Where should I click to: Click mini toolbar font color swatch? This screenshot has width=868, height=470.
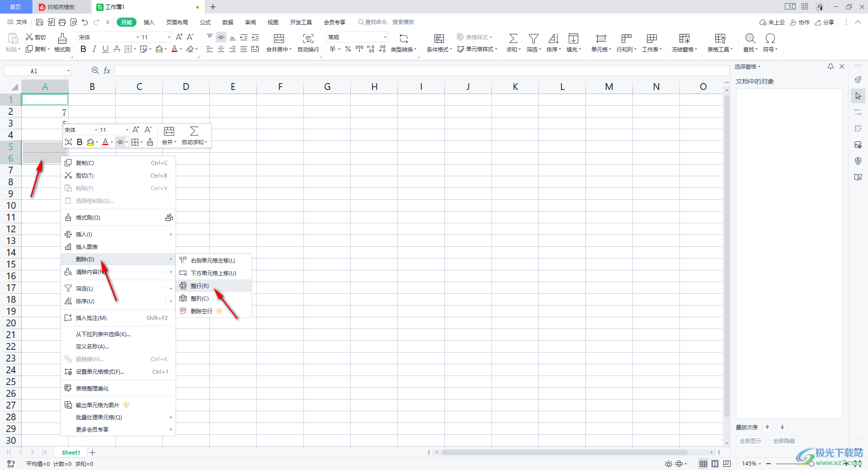click(x=105, y=142)
